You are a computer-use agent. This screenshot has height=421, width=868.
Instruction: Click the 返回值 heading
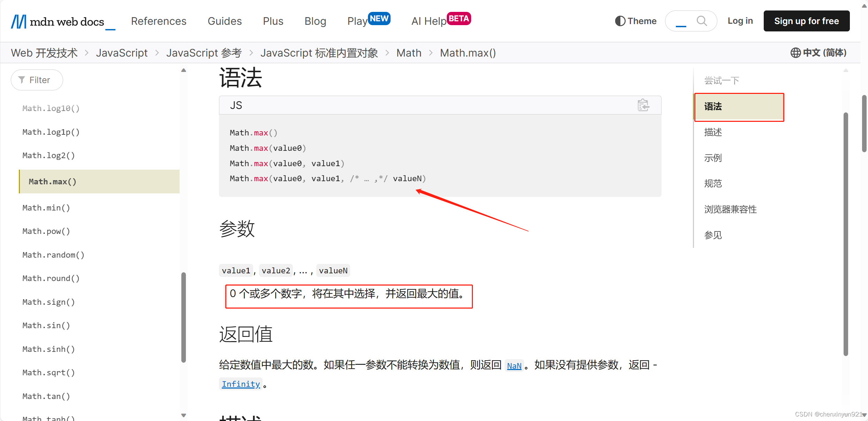pyautogui.click(x=246, y=334)
